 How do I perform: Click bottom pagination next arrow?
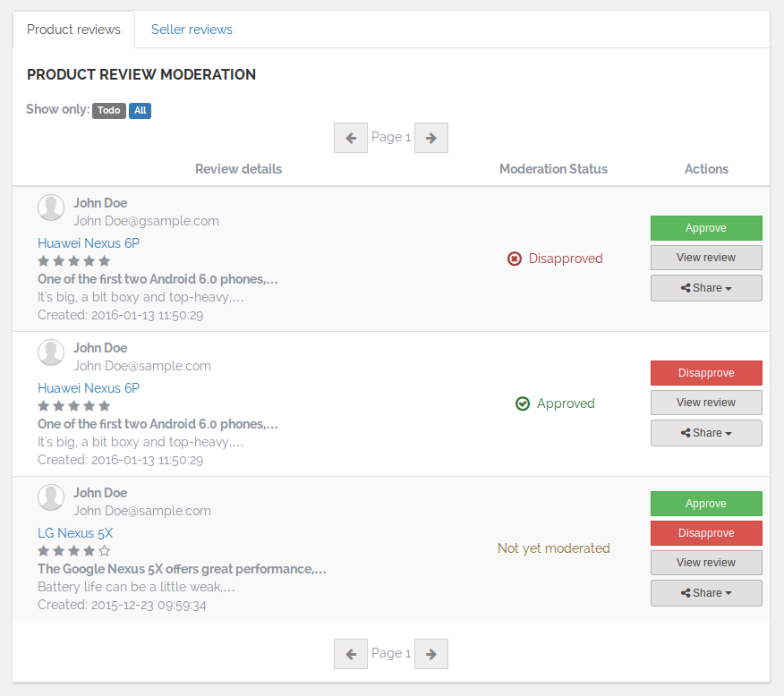pos(431,654)
